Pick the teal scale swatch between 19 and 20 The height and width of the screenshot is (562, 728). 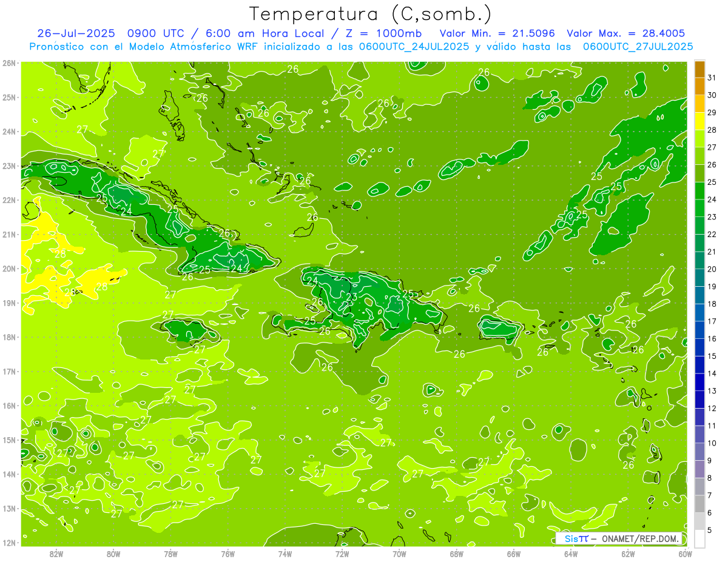699,278
